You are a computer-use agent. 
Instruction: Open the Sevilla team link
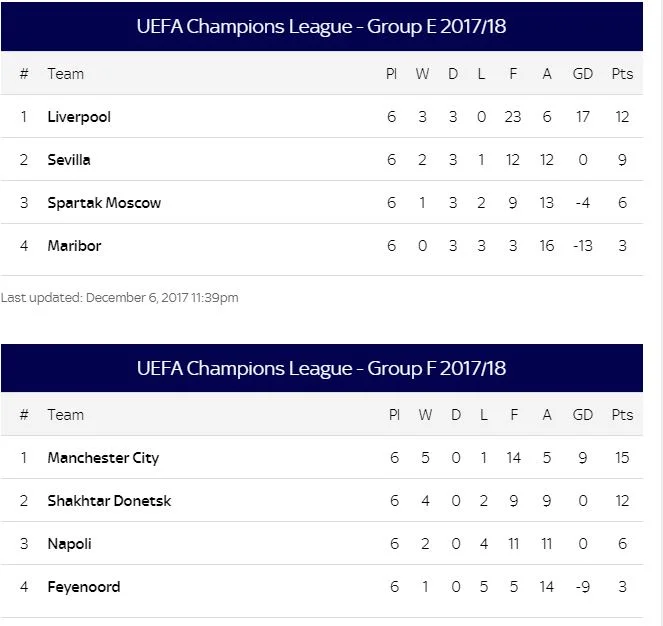[69, 160]
